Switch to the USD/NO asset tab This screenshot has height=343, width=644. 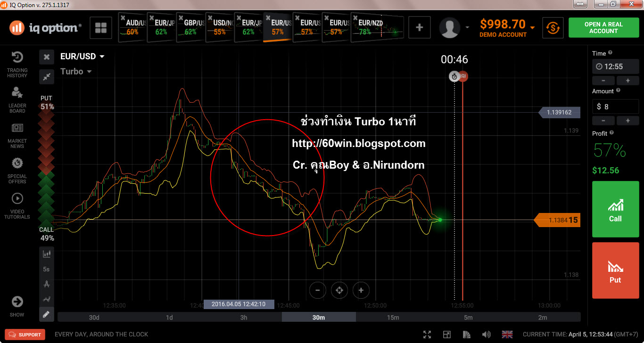(x=220, y=27)
